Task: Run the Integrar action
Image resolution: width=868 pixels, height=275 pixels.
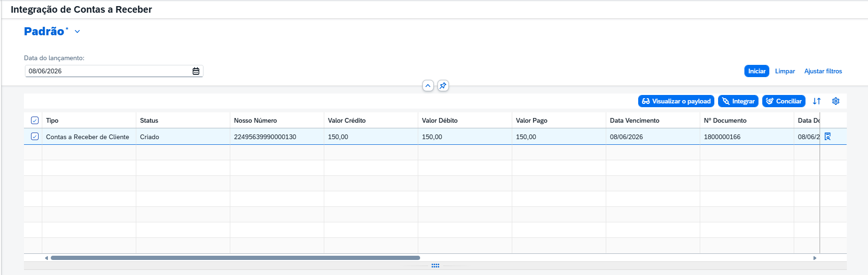Action: (x=738, y=101)
